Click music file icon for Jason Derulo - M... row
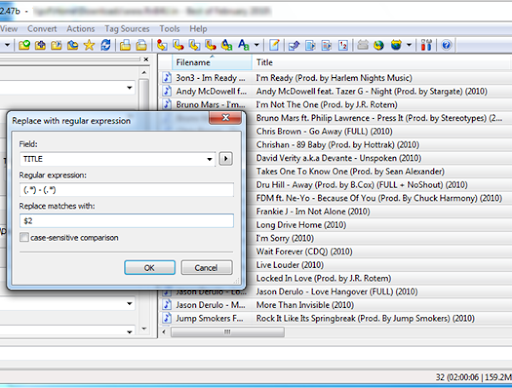Screen dimensions: 512x388 coord(167,305)
